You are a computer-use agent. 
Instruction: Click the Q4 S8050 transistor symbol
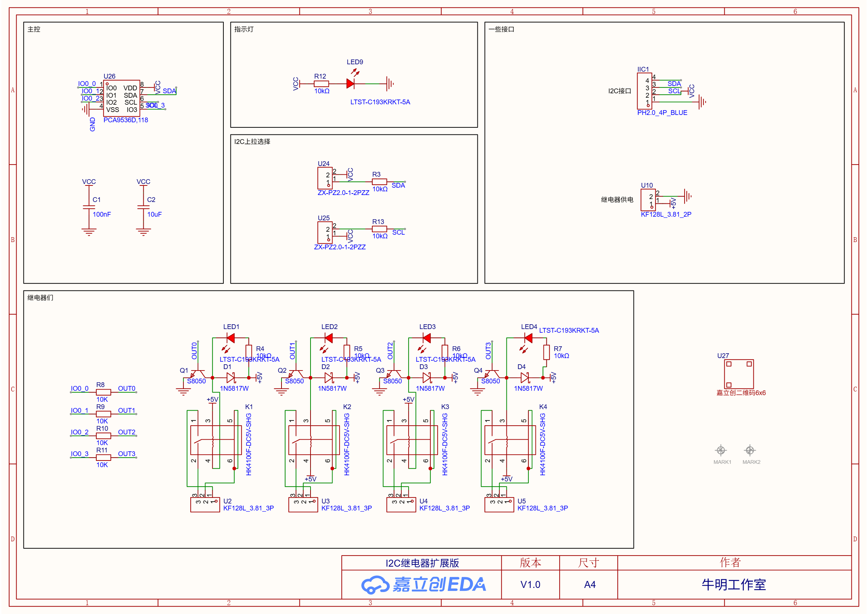[x=492, y=373]
